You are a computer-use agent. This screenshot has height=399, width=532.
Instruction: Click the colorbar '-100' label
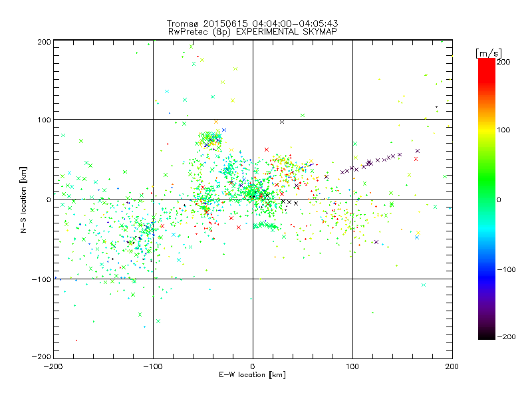point(506,269)
